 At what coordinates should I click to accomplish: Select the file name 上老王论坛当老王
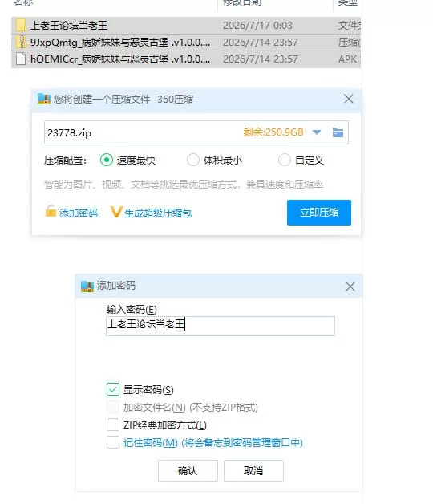pyautogui.click(x=69, y=26)
